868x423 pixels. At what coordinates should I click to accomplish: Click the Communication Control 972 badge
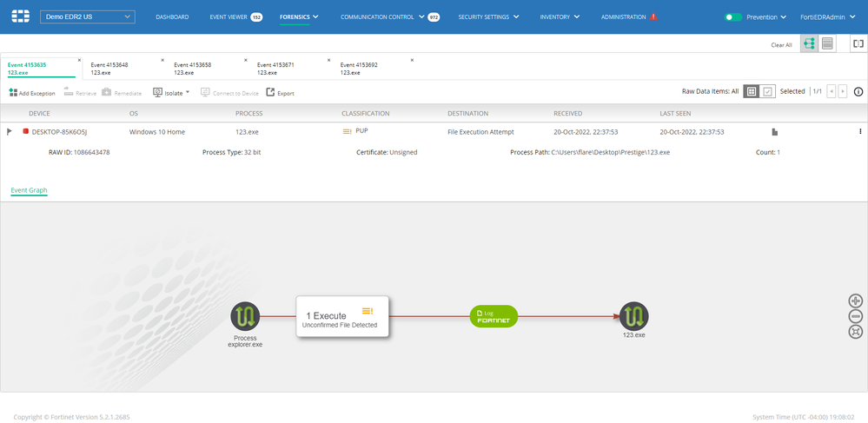pos(434,17)
